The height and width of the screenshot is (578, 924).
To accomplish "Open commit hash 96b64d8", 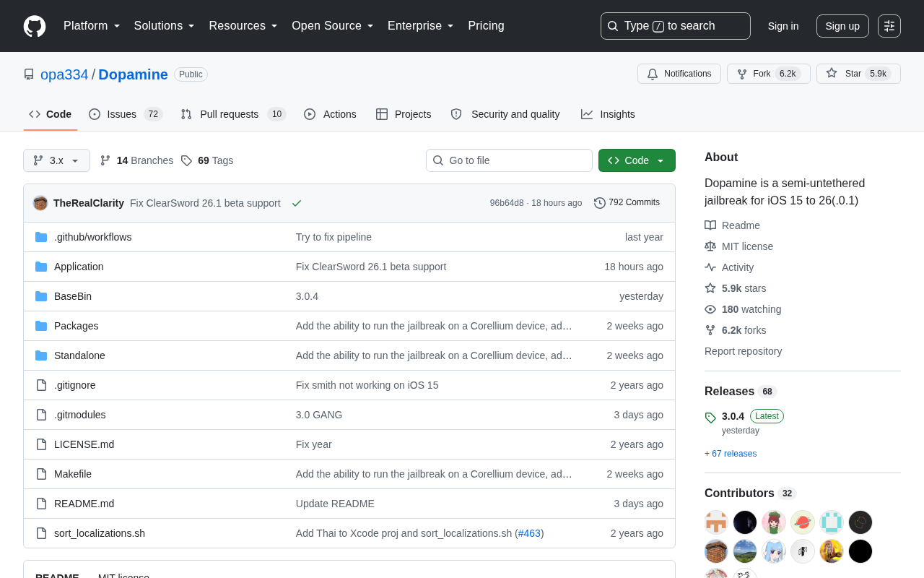I will 507,203.
